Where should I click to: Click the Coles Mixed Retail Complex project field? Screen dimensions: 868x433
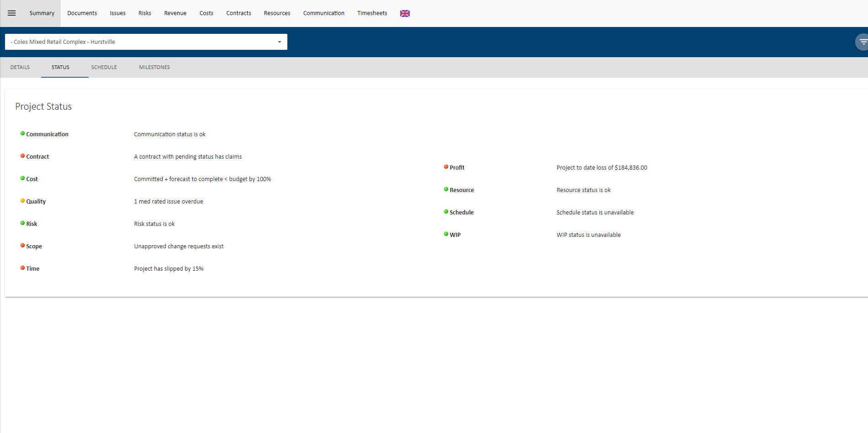(x=146, y=42)
